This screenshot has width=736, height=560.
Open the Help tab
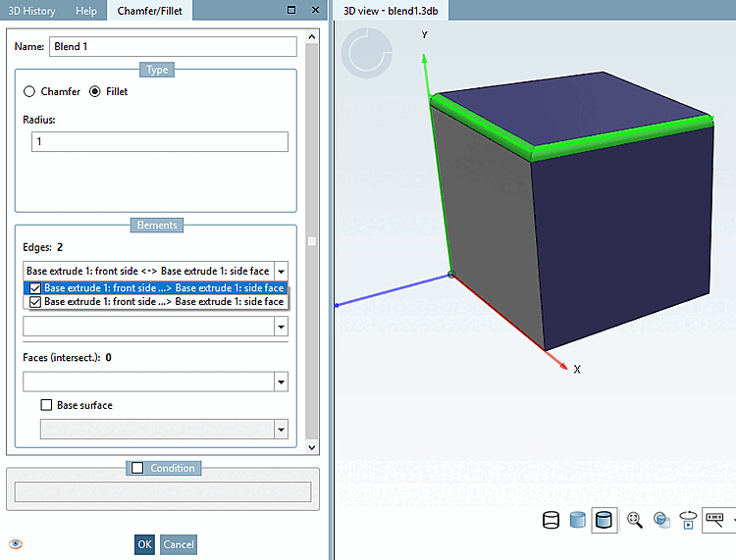pos(86,11)
